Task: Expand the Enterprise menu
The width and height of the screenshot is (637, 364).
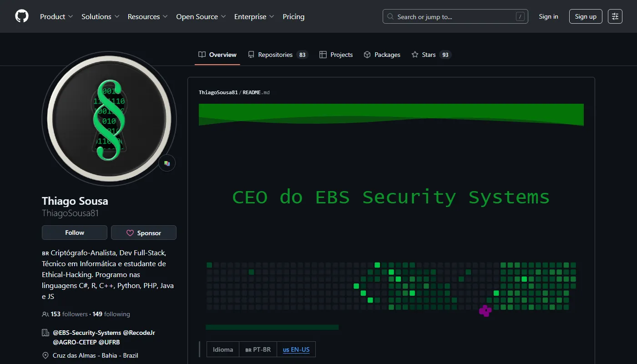Action: click(254, 16)
